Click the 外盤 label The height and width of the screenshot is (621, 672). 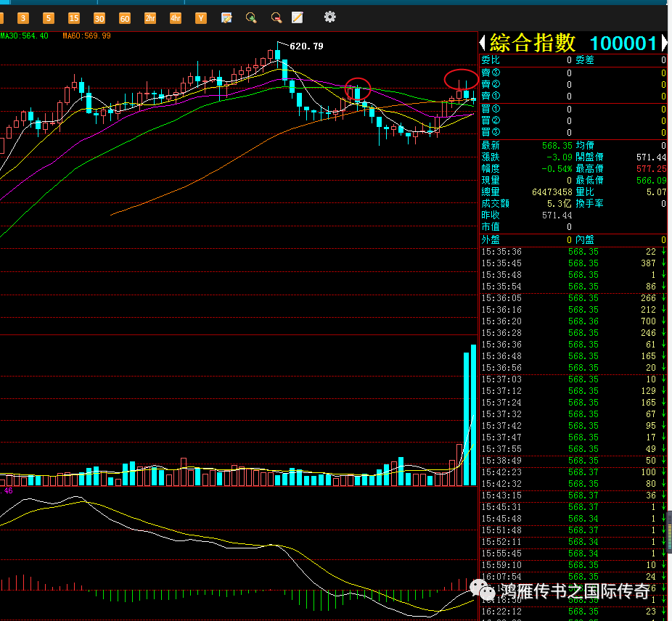coord(491,240)
